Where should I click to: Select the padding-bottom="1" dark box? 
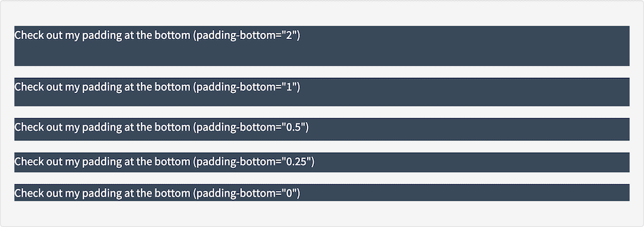click(321, 92)
